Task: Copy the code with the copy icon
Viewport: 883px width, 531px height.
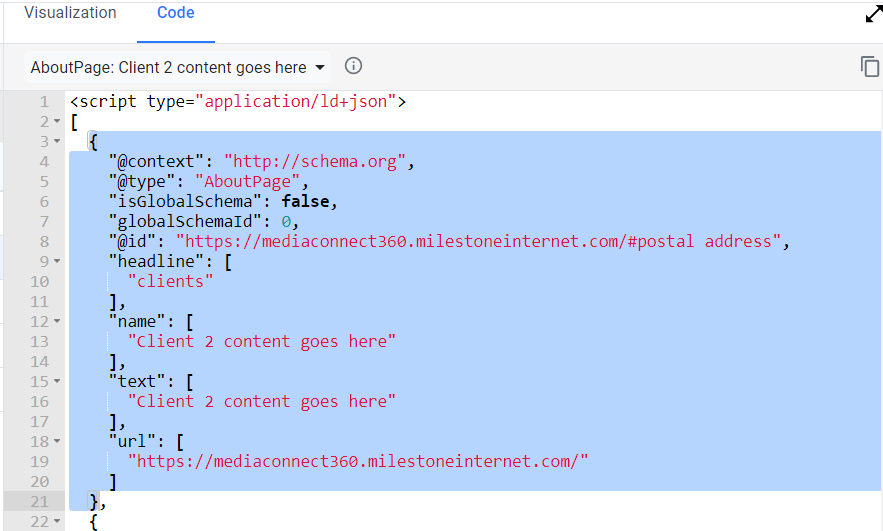Action: [x=869, y=66]
